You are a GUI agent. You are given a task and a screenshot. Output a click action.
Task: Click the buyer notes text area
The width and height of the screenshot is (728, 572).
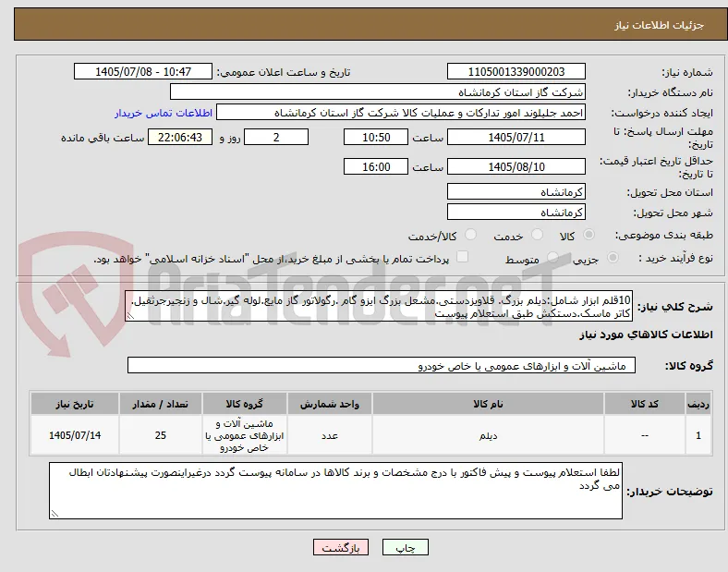[x=335, y=491]
